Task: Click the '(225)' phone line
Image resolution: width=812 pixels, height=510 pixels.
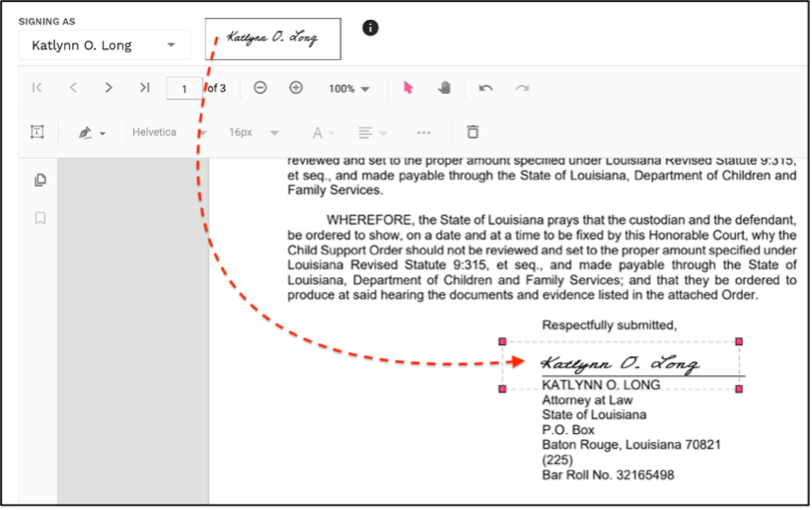Action: coord(557,460)
